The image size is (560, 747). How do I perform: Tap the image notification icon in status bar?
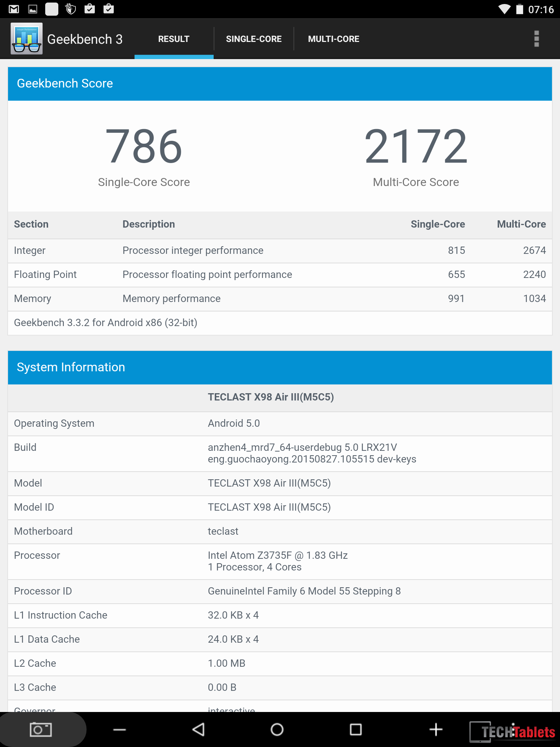(33, 9)
